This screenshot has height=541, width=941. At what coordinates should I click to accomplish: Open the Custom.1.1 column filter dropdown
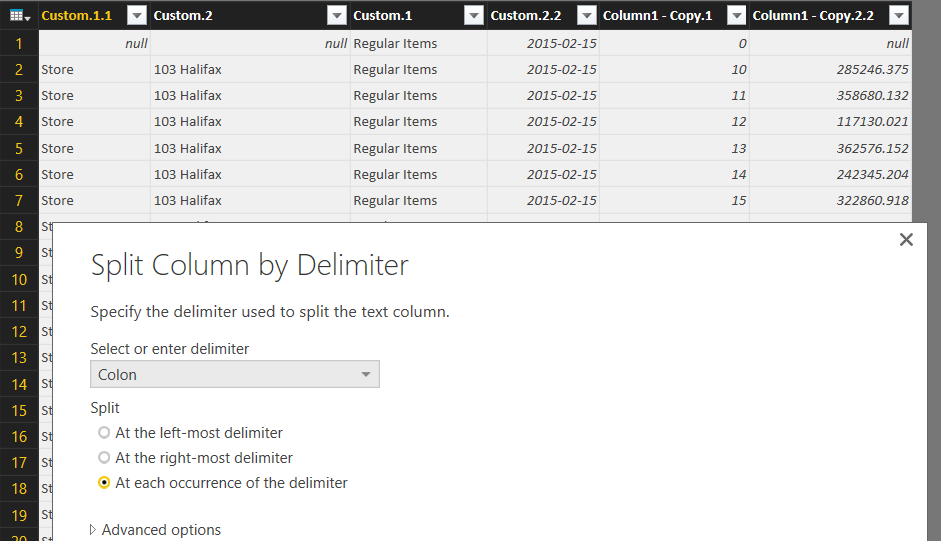tap(137, 15)
